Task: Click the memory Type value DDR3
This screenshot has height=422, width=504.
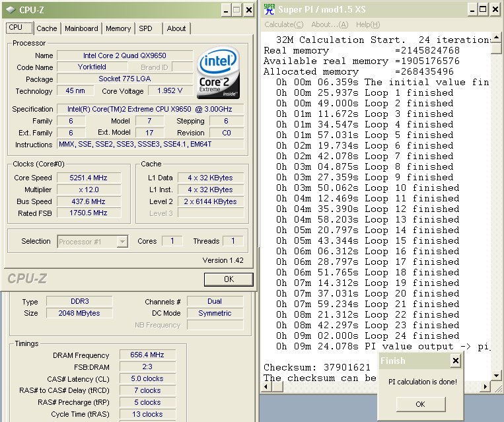Action: pos(79,301)
